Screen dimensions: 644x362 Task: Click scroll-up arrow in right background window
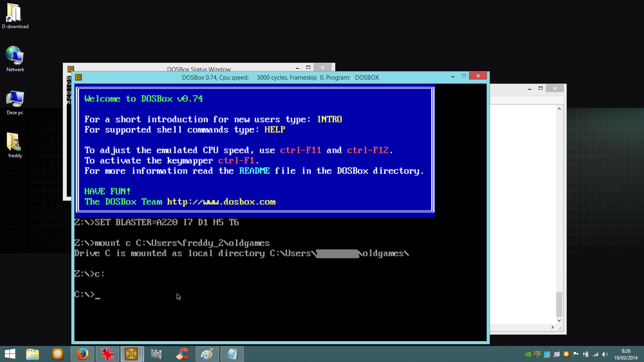(559, 109)
